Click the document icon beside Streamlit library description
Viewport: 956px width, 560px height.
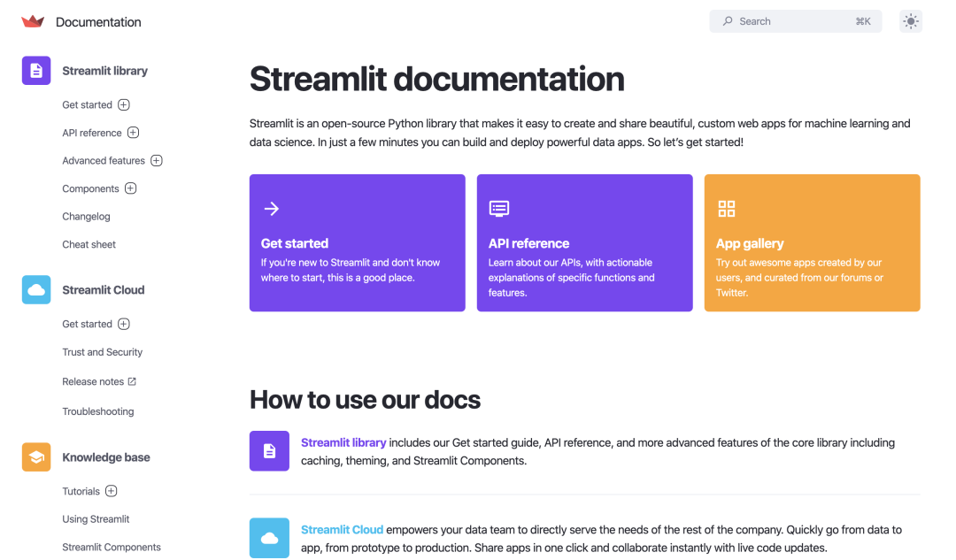coord(269,451)
